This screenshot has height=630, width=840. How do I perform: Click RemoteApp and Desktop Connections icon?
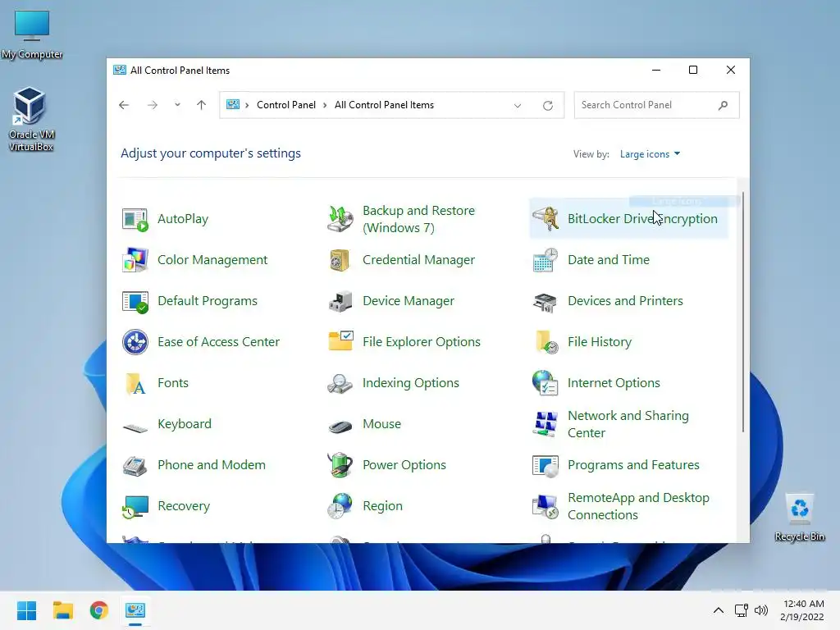(546, 507)
